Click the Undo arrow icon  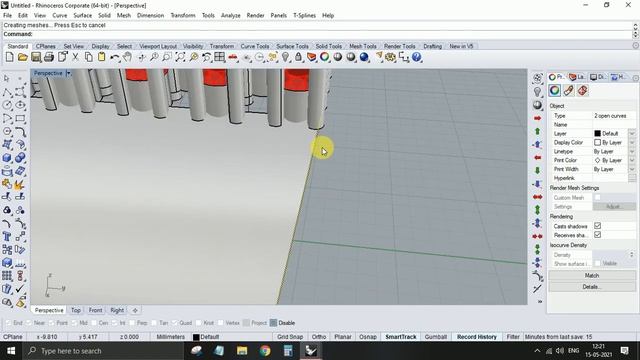pyautogui.click(x=115, y=57)
